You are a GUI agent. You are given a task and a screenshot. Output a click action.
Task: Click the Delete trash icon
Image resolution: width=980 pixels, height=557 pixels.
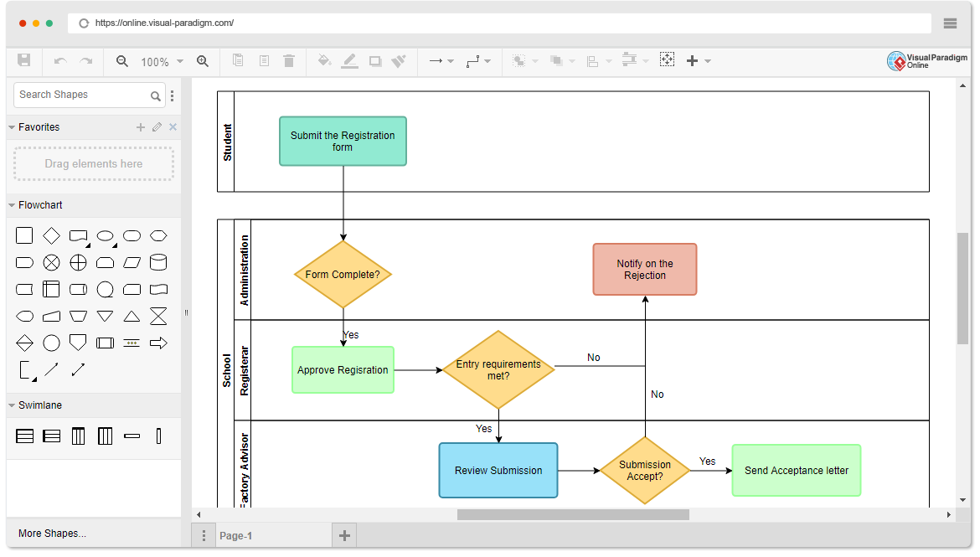click(289, 60)
